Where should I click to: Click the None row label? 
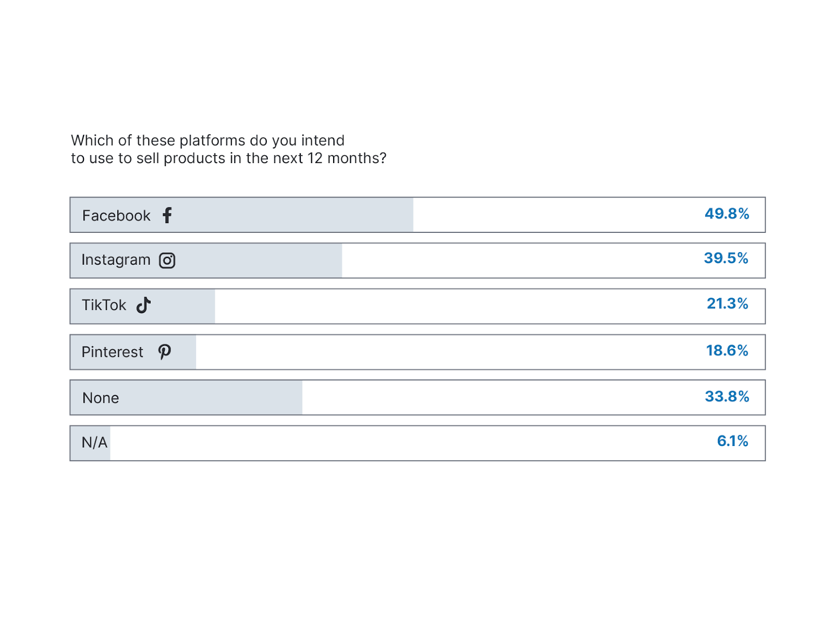coord(101,398)
